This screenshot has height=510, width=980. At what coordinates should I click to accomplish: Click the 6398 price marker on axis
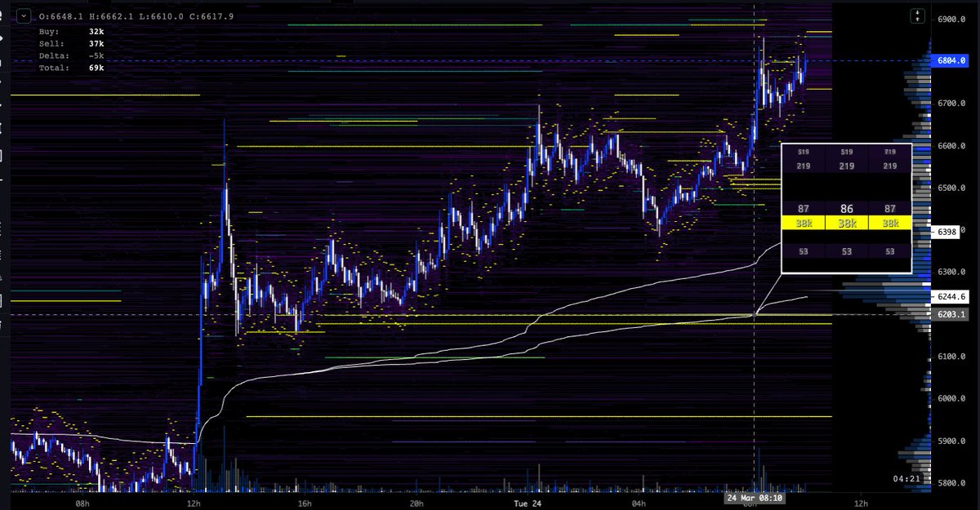click(x=946, y=233)
